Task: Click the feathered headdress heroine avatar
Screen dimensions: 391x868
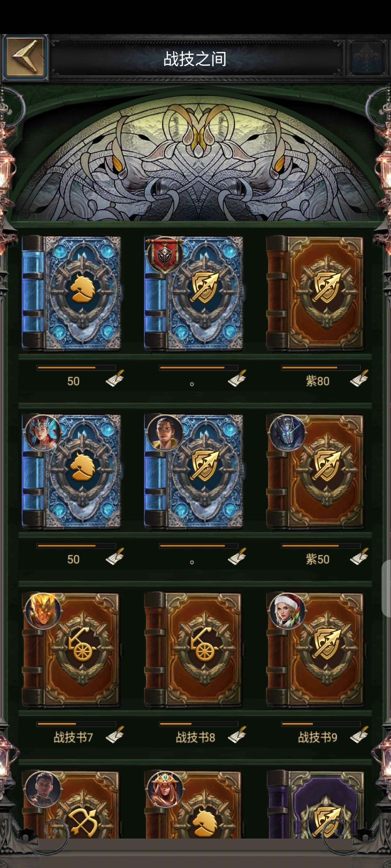Action: 43,433
